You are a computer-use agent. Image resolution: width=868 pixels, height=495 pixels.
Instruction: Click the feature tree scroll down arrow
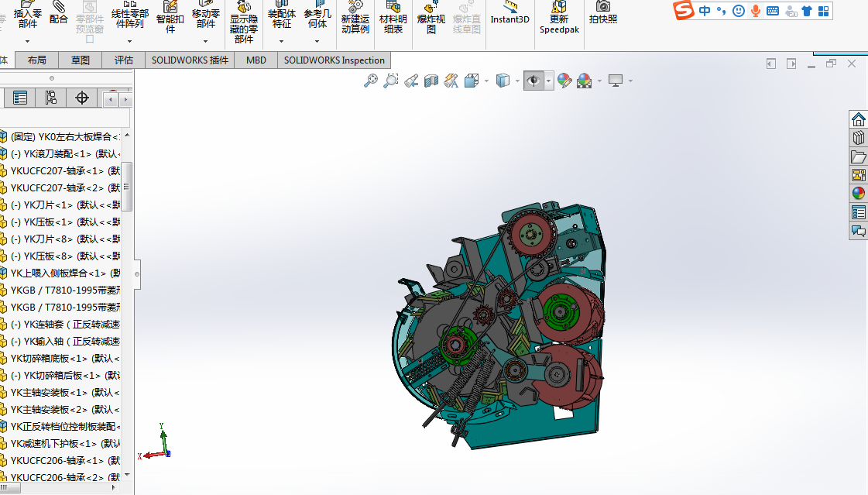click(x=127, y=475)
